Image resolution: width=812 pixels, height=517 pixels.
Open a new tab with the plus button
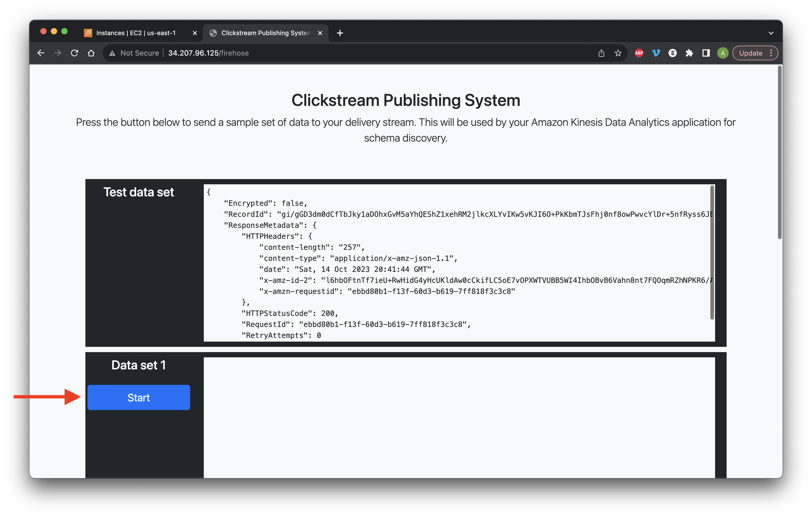340,33
